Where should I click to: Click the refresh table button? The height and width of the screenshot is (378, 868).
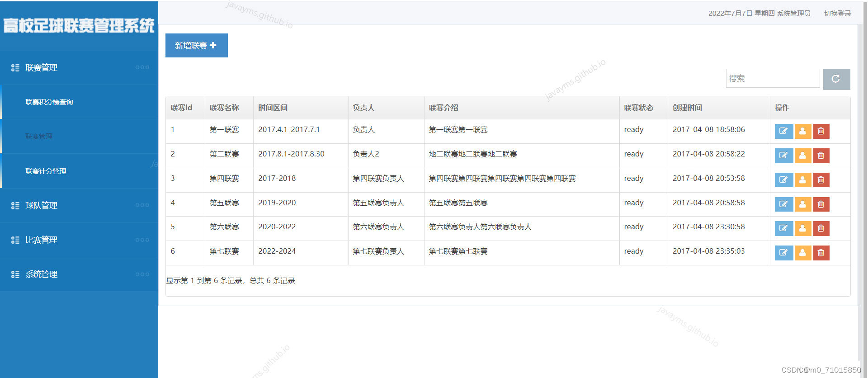(x=836, y=79)
